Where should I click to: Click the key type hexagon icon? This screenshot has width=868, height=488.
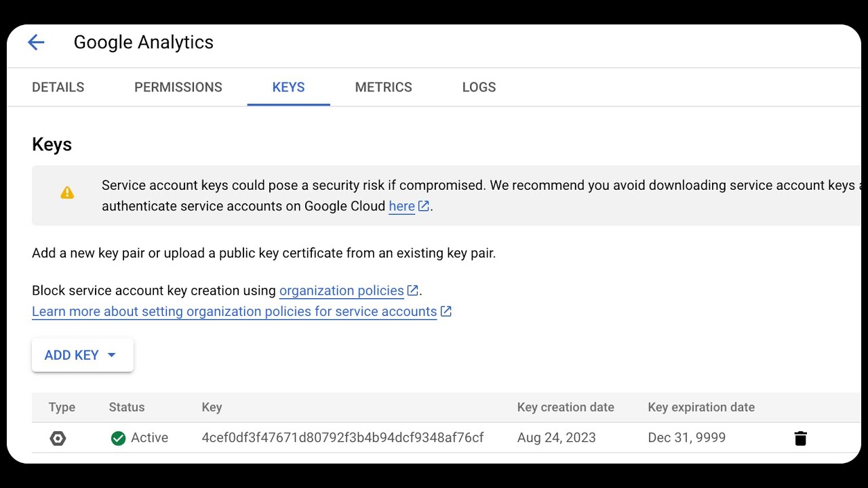[58, 439]
